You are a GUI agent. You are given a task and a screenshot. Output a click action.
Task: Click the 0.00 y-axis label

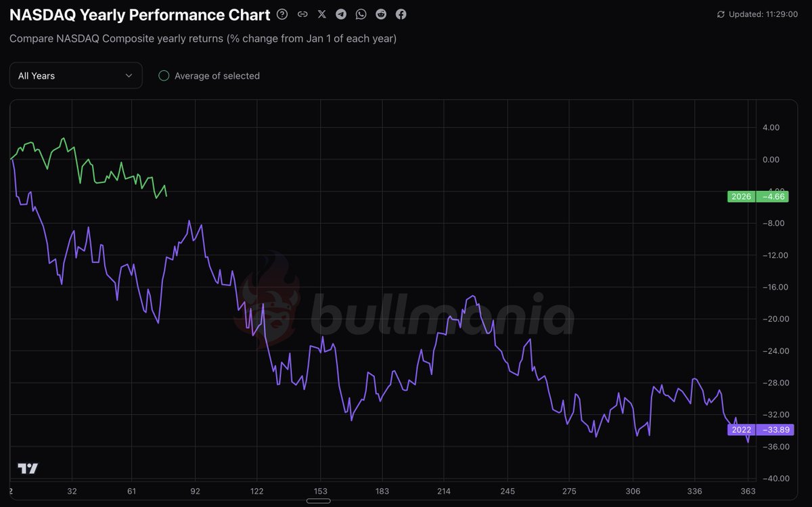[x=771, y=159]
